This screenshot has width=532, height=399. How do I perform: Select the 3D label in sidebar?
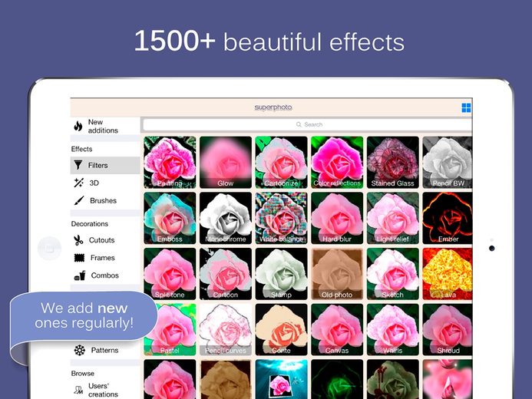(94, 183)
